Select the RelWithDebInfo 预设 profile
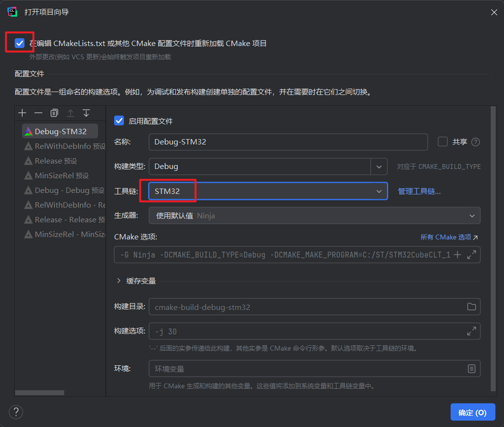Screen dimensions: 504x427 [64, 146]
